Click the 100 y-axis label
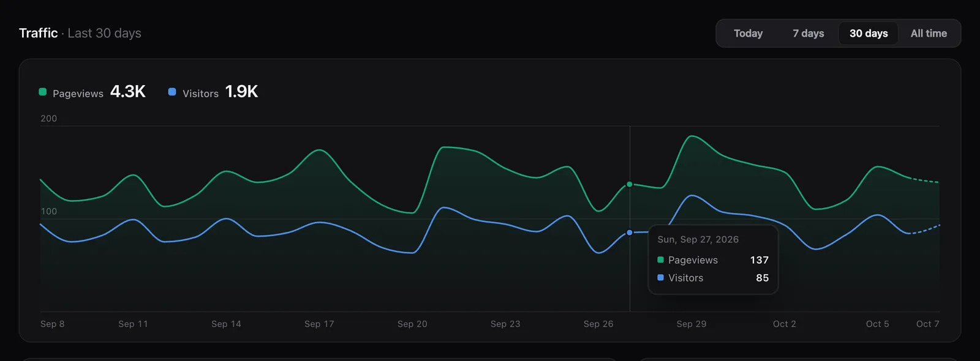This screenshot has width=980, height=361. click(x=49, y=212)
